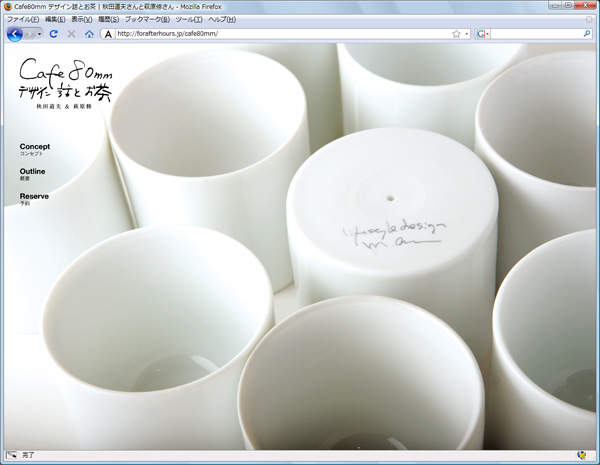
Task: Reload the page with the Refresh icon
Action: (x=54, y=34)
